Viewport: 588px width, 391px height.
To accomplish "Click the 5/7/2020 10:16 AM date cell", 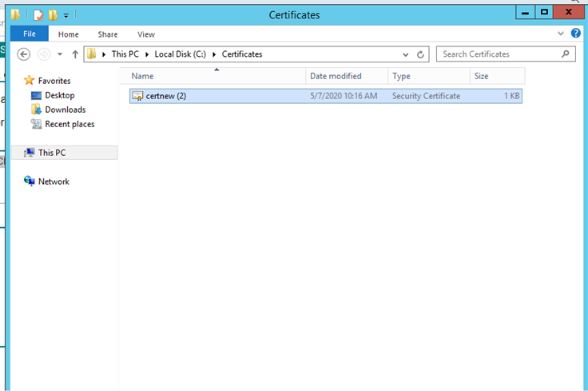I will [344, 96].
